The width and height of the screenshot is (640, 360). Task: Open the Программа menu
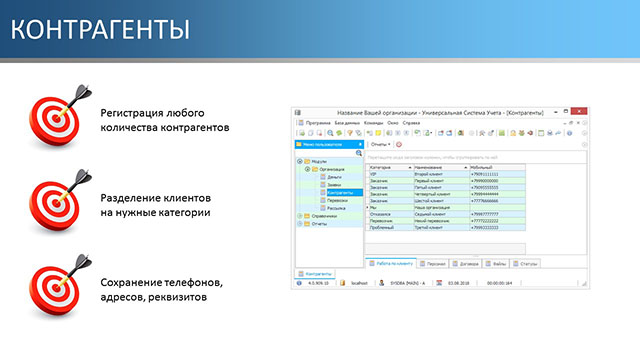(x=318, y=123)
